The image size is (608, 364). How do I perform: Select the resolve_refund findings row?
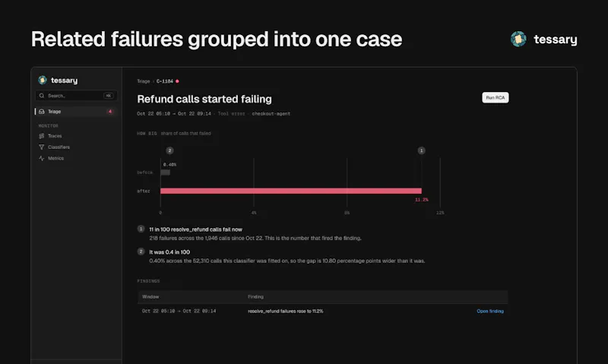click(x=322, y=312)
